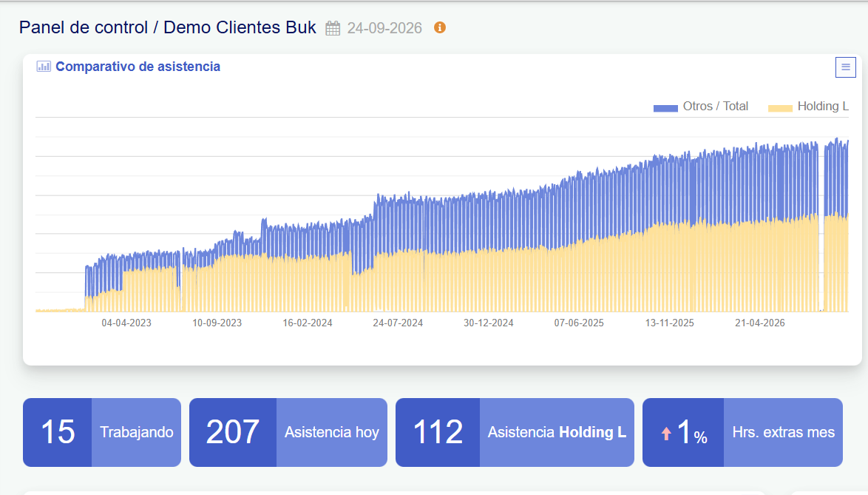Viewport: 868px width, 495px height.
Task: Open the Hrs. extras mes card
Action: click(x=742, y=432)
